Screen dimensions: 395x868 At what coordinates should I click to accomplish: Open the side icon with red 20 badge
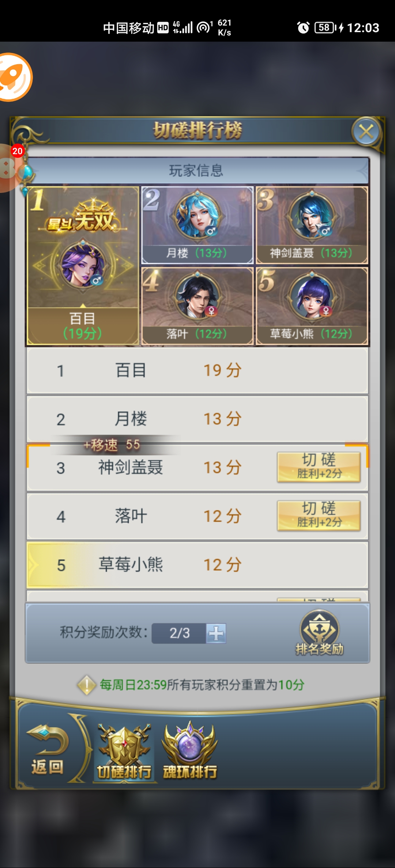(11, 168)
